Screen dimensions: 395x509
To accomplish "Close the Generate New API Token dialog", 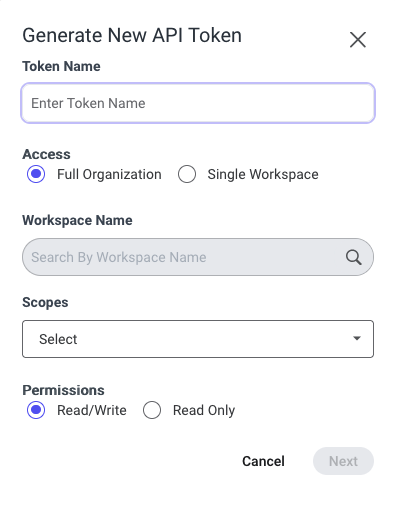I will (x=358, y=40).
